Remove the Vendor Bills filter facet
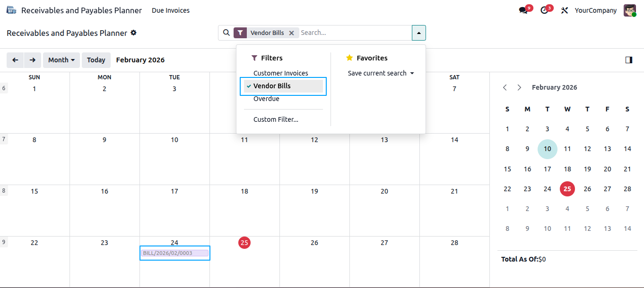The height and width of the screenshot is (288, 644). [x=292, y=33]
